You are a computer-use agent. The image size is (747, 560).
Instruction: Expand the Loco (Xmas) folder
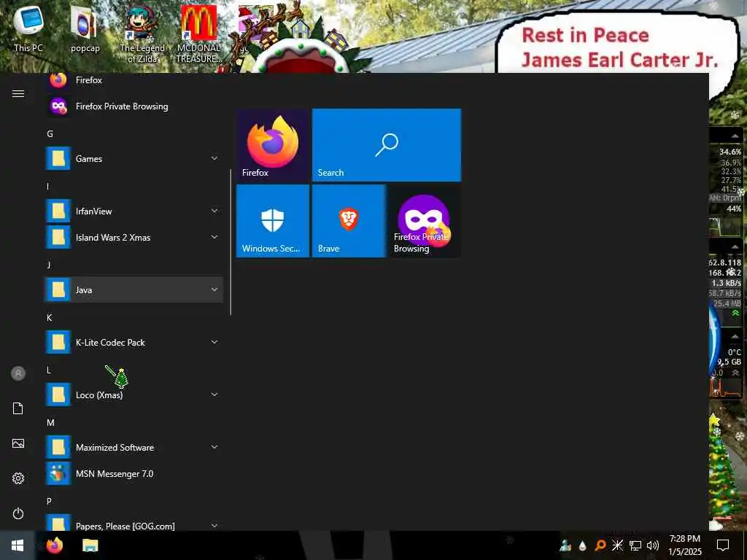134,394
